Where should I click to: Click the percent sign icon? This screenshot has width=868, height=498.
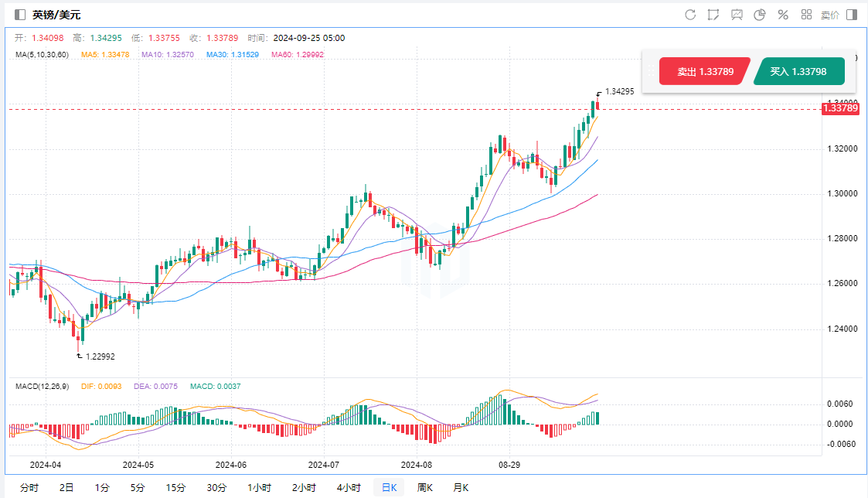pyautogui.click(x=783, y=15)
